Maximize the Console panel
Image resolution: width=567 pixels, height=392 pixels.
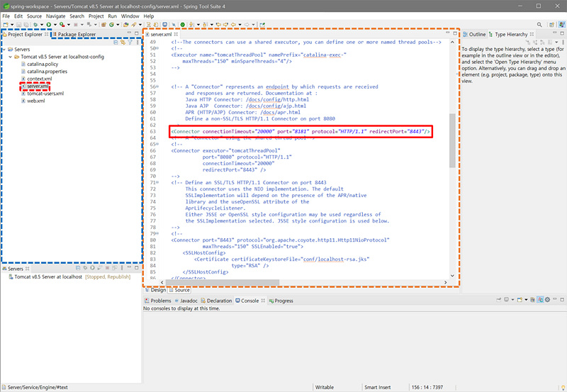[562, 300]
